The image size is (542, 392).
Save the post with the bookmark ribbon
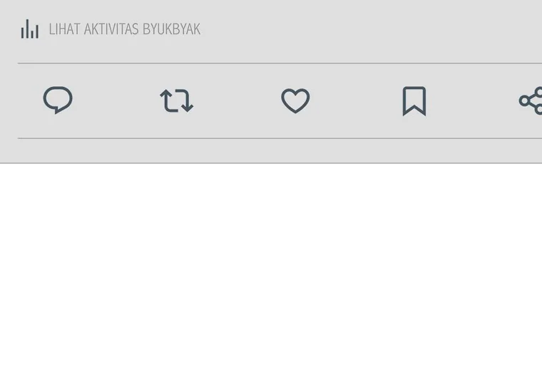coord(414,100)
